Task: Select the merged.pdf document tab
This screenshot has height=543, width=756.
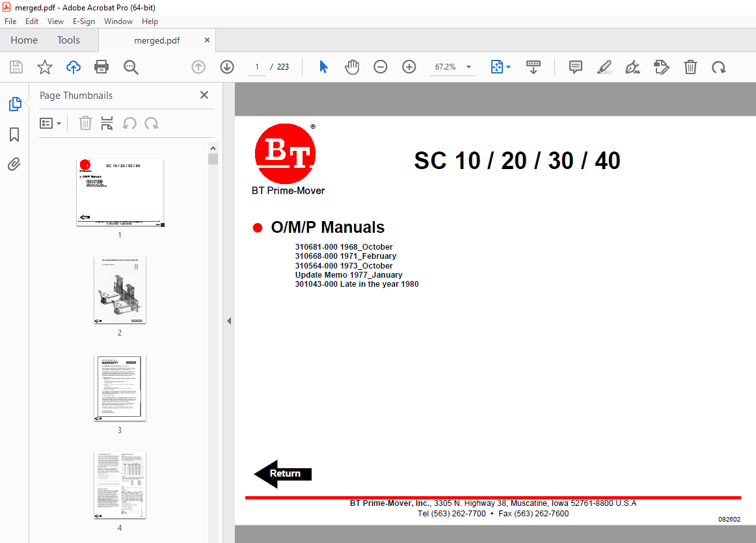Action: click(157, 40)
